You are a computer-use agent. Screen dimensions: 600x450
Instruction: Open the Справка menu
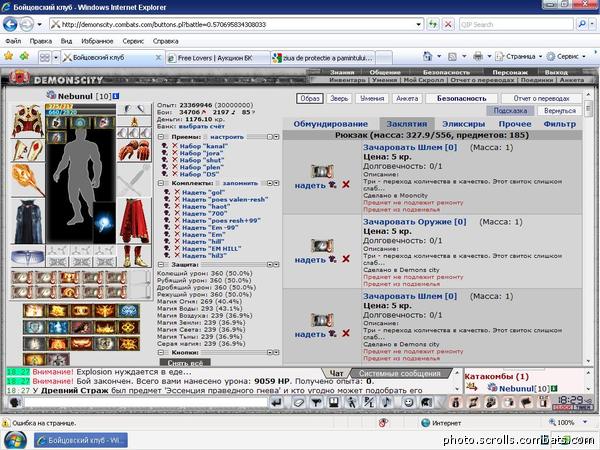coord(165,41)
